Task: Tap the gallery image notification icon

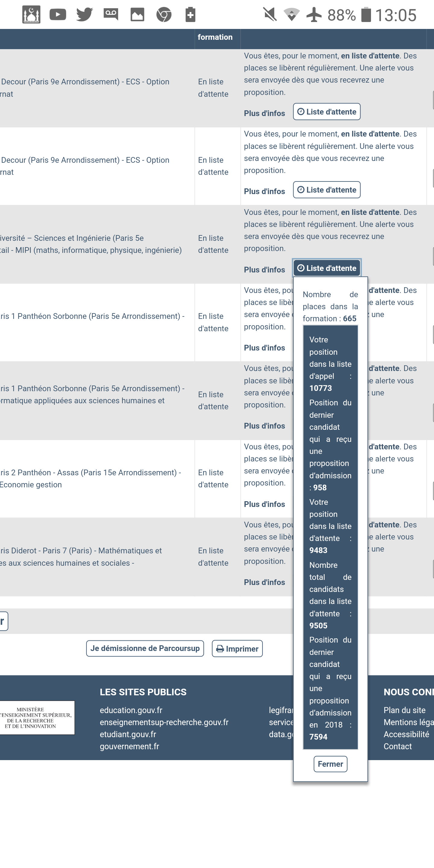Action: click(x=137, y=15)
